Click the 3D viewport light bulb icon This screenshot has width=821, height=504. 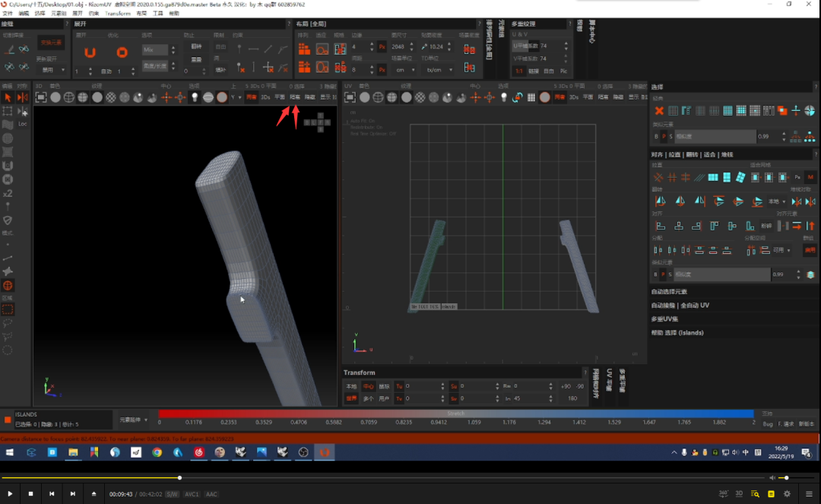(195, 97)
